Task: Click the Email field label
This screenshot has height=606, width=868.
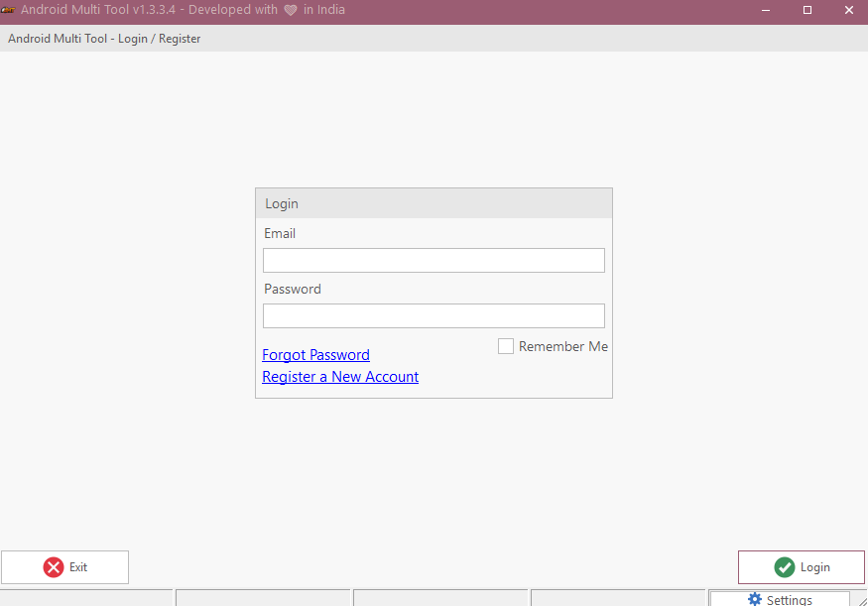Action: click(280, 234)
